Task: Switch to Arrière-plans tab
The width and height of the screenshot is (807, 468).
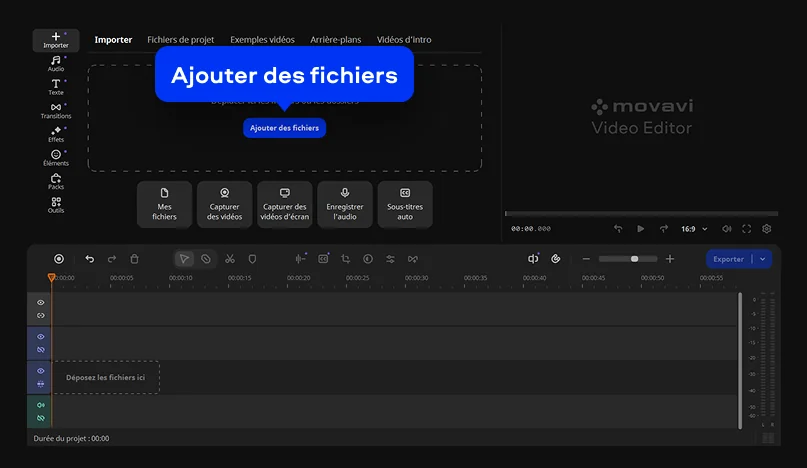Action: [x=336, y=40]
